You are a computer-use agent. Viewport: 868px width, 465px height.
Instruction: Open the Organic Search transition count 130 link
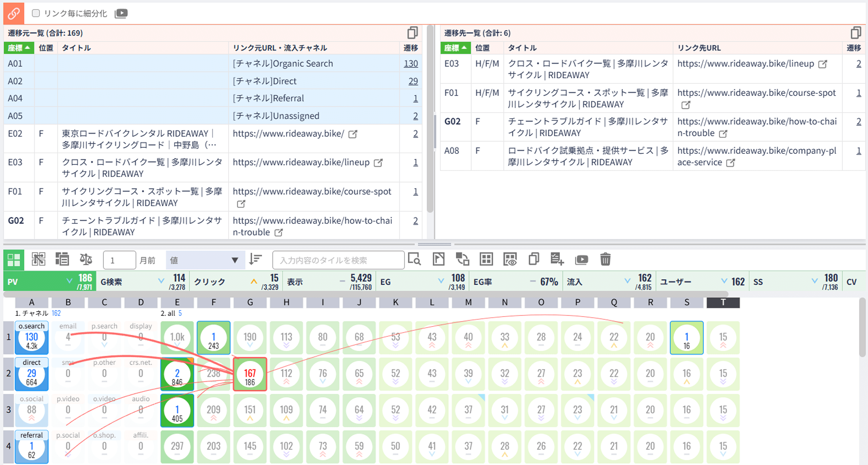(411, 63)
